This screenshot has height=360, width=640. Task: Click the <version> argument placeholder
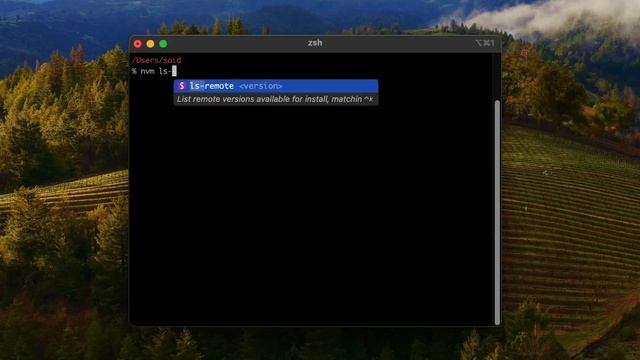[x=260, y=86]
